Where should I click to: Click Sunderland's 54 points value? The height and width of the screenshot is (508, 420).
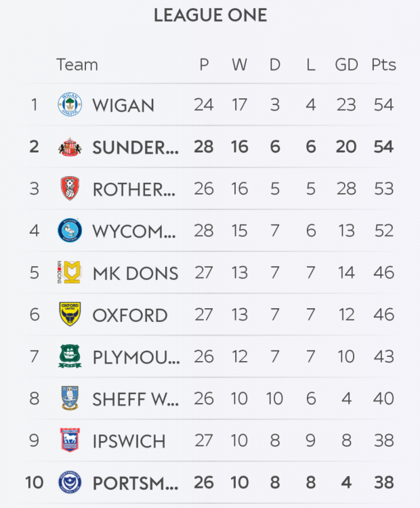tap(383, 147)
